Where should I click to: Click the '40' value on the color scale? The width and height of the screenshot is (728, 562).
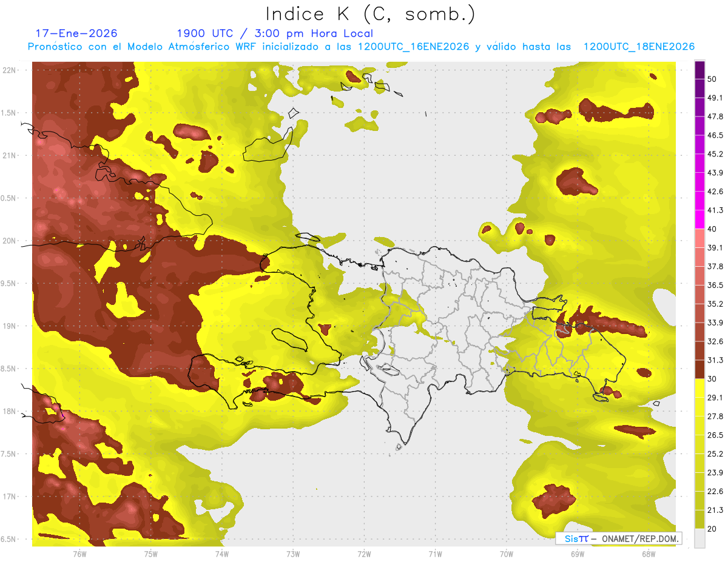[x=713, y=229]
